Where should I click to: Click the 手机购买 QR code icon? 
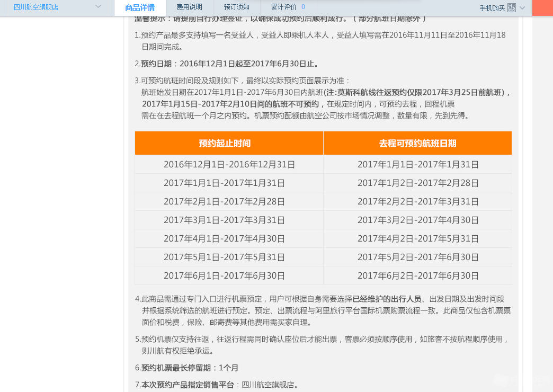tap(511, 8)
